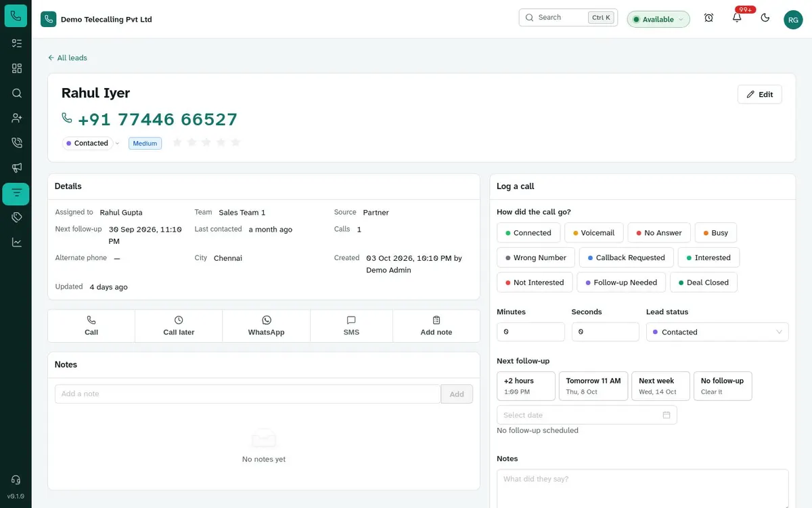Screen dimensions: 812x508
Task: Open the line chart icon in sidebar
Action: (17, 242)
